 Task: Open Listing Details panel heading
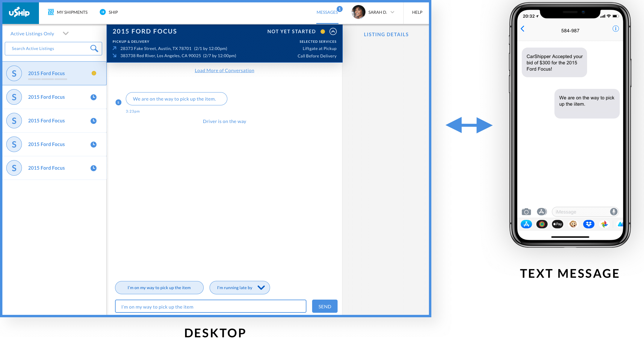pyautogui.click(x=386, y=34)
